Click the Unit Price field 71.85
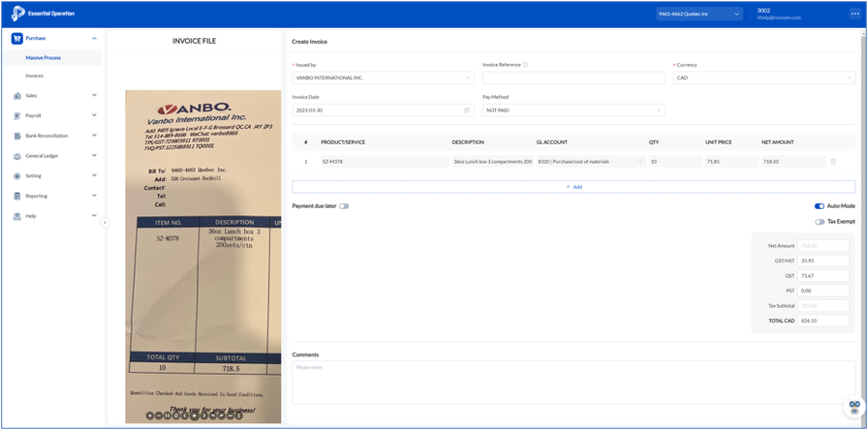Image resolution: width=868 pixels, height=429 pixels. pos(732,162)
